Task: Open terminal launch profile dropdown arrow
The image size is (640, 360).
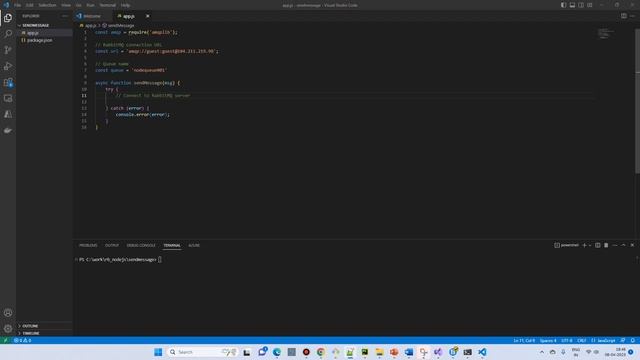Action: coord(590,245)
